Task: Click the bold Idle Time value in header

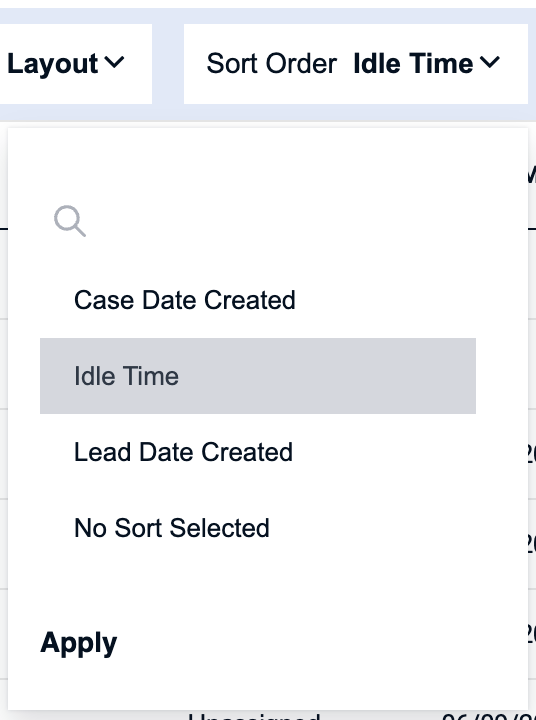Action: click(x=413, y=63)
